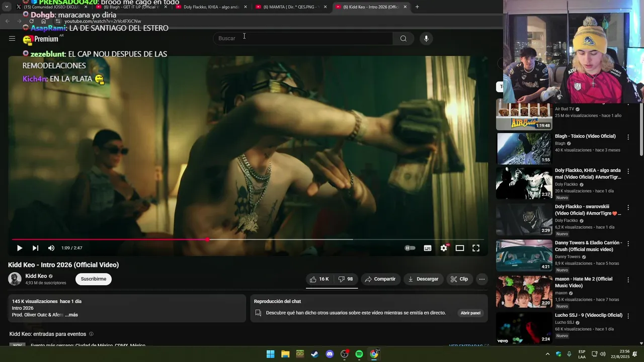
Task: Skip to the next video
Action: tap(35, 248)
